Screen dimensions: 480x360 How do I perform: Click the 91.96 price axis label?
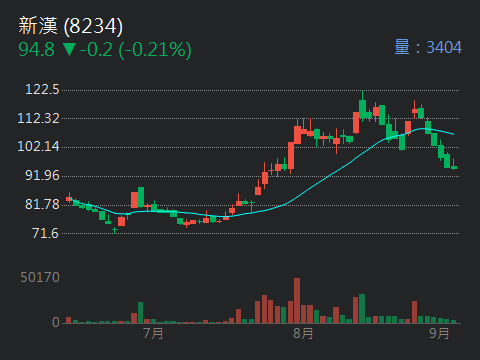tap(42, 175)
